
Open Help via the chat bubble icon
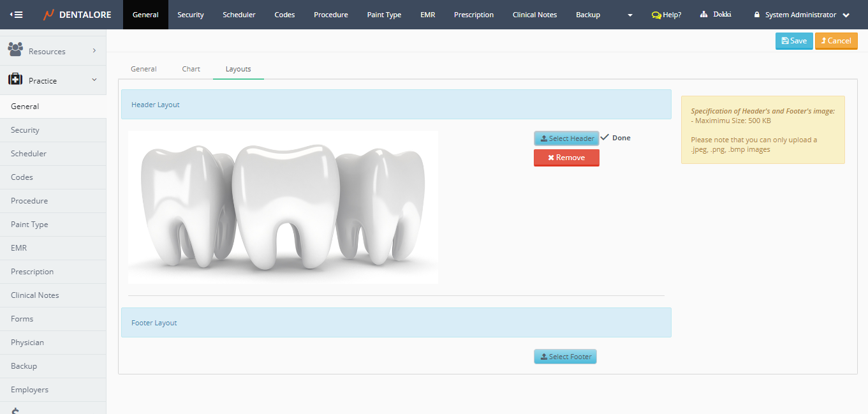pyautogui.click(x=656, y=15)
